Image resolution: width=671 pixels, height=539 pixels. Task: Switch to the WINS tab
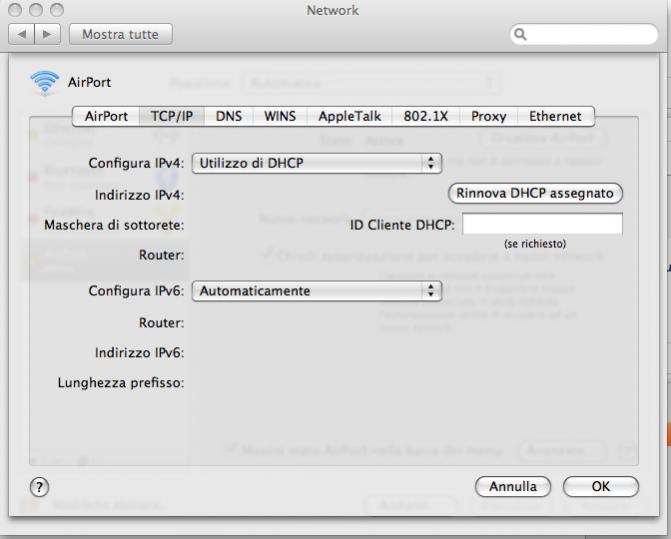pos(280,116)
